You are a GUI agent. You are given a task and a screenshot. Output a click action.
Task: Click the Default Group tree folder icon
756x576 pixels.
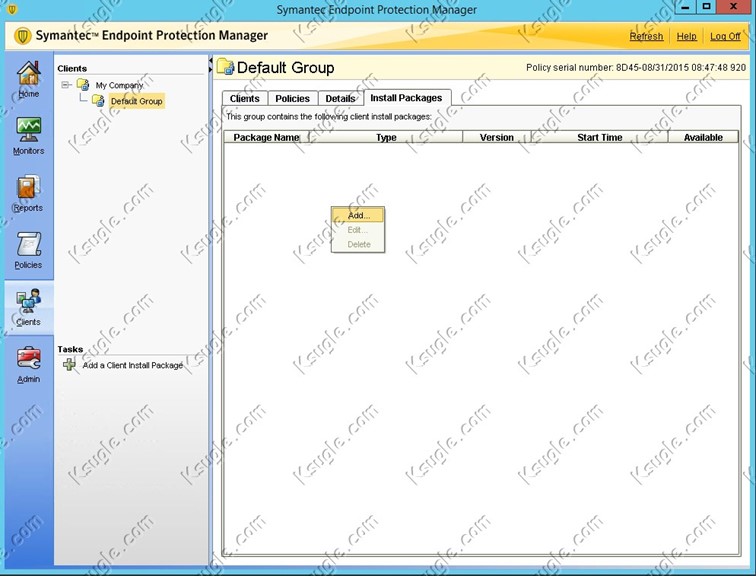(x=98, y=100)
